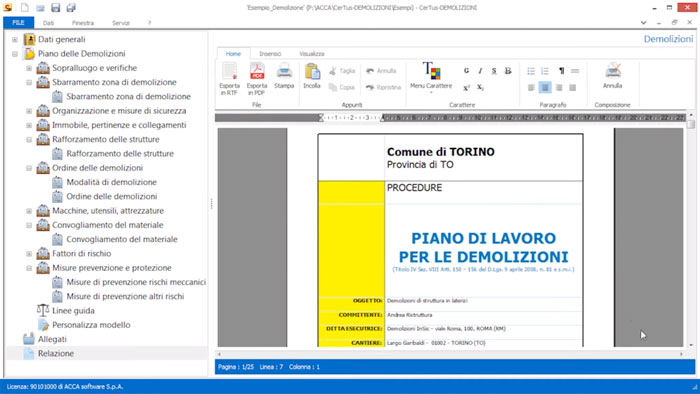Click open file icon in title bar

[40, 8]
